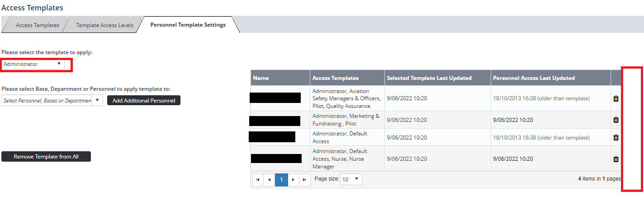Click Remove Template from All button
Viewport: 644px width, 205px height.
coord(46,157)
